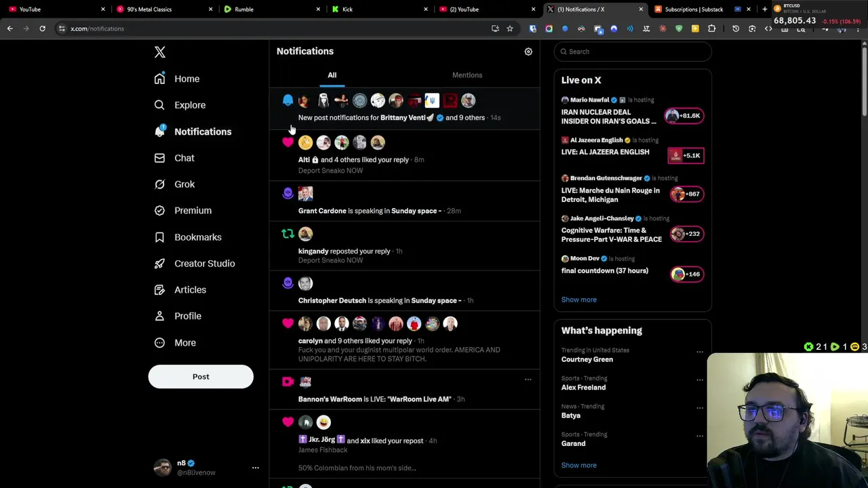Open more options on Bannon's WarRoom notification

click(528, 380)
